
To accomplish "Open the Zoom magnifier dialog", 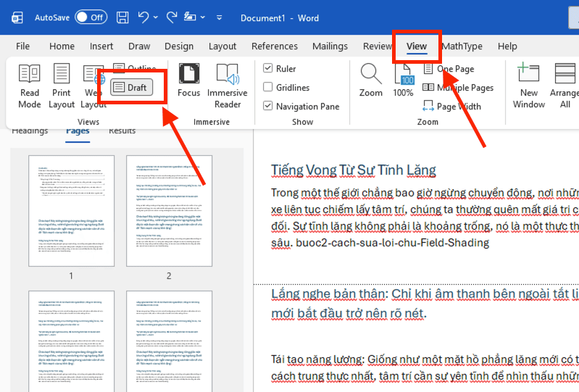I will pyautogui.click(x=371, y=80).
